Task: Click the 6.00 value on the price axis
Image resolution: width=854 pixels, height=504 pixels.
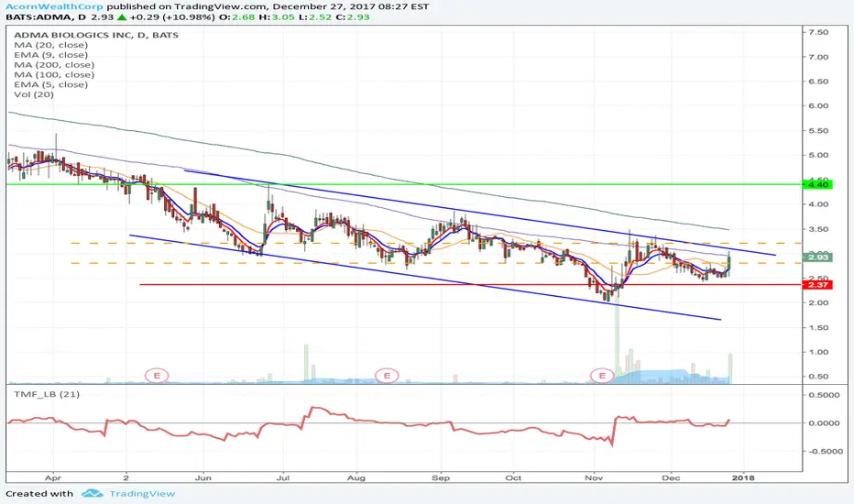Action: (818, 105)
